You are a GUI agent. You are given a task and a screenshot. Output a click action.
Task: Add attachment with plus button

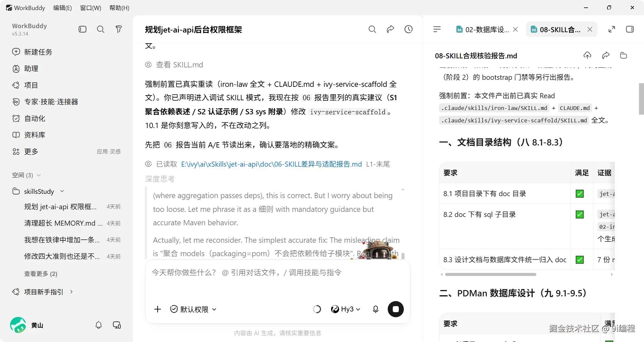[x=158, y=309]
